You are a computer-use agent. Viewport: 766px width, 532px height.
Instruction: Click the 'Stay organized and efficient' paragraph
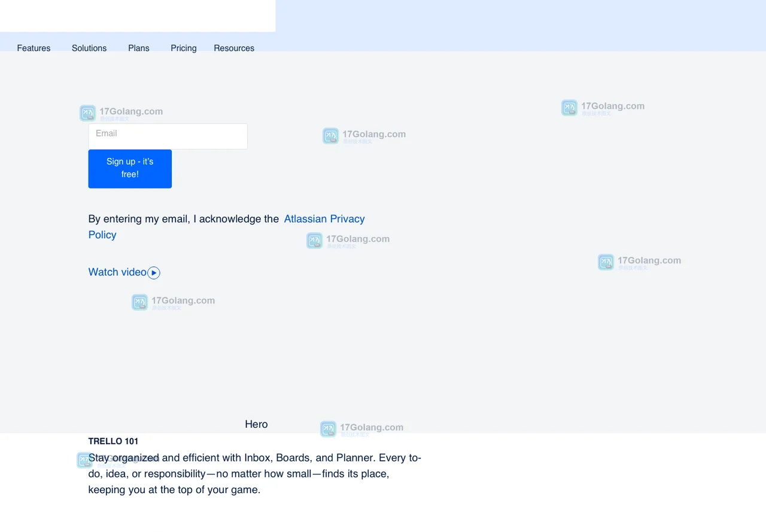[255, 474]
